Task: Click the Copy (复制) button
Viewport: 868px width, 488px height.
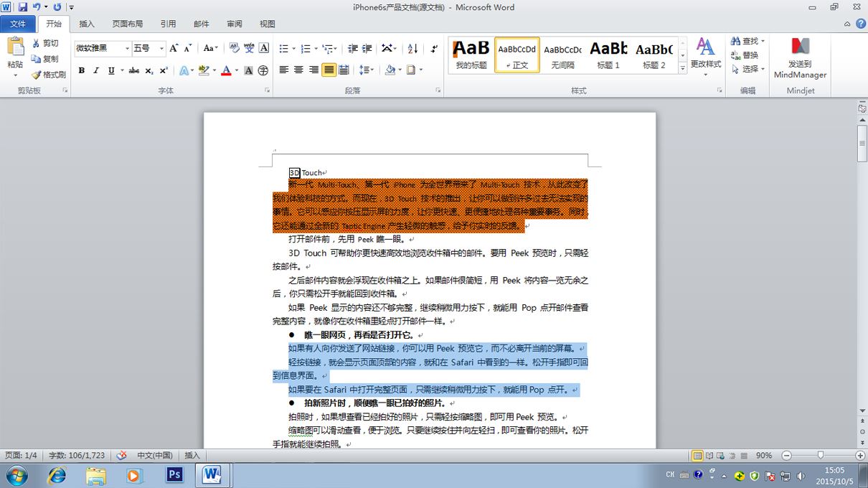Action: coord(44,59)
